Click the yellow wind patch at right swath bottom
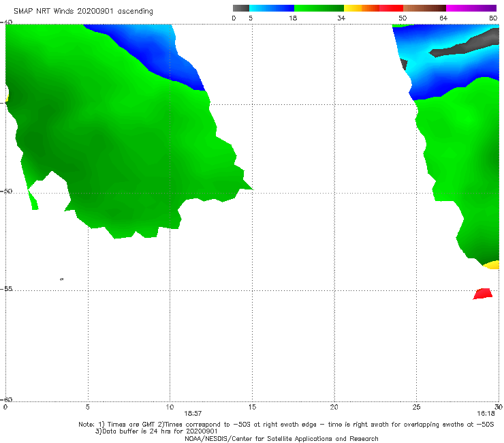This screenshot has height=443, width=504. pyautogui.click(x=492, y=265)
